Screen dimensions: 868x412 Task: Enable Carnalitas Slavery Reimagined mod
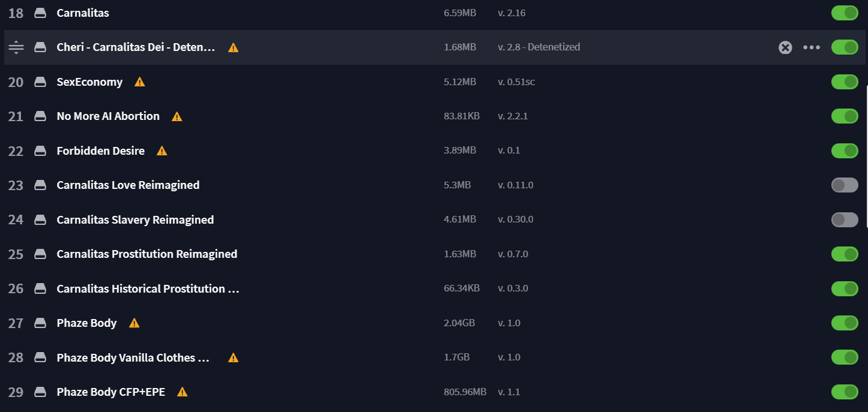845,219
